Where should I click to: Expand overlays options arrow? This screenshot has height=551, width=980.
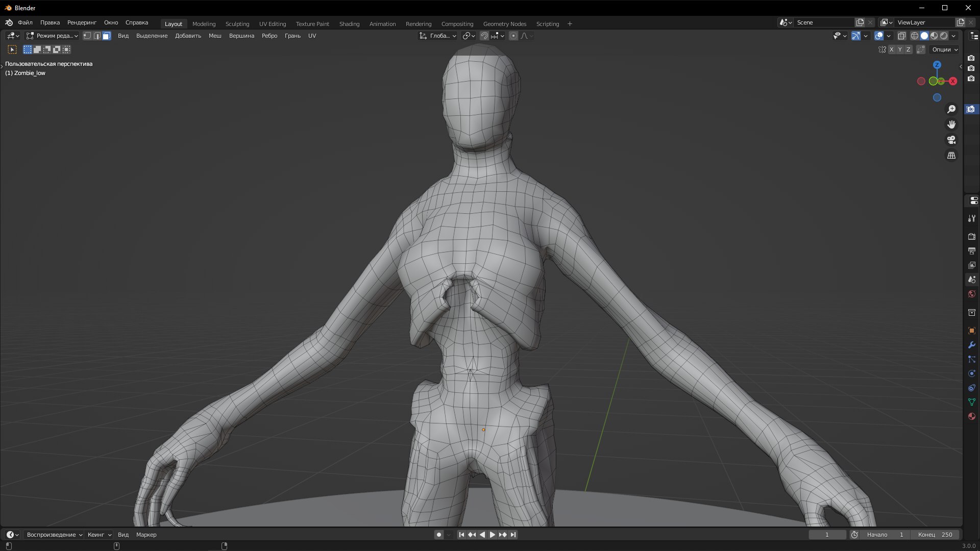[889, 36]
